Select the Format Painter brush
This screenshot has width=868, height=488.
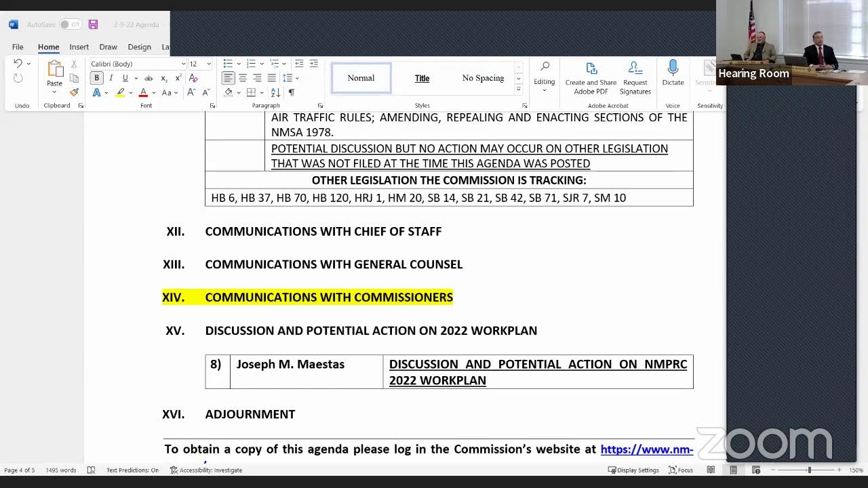pos(74,92)
